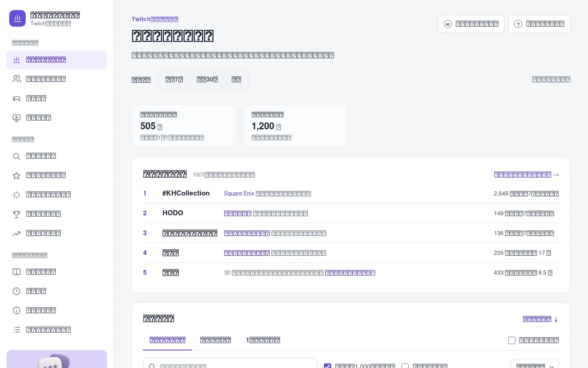Viewport: 588px width, 368px height.
Task: Open the sidebar magnifier search item
Action: [57, 156]
